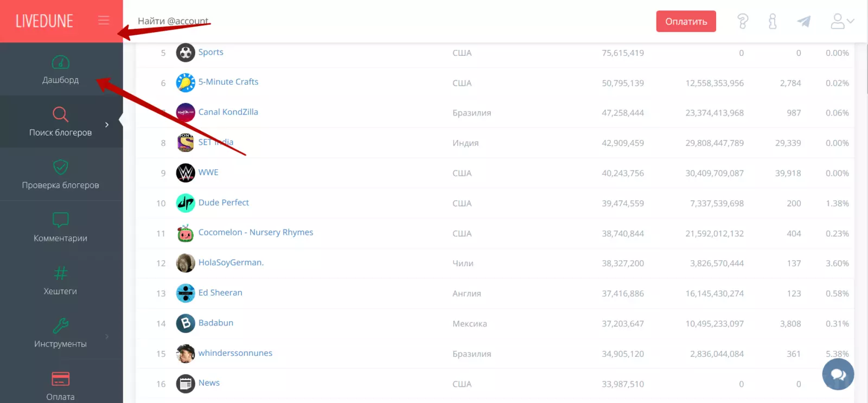Screen dimensions: 868x403
Task: Click subscriber count 75,615,419
Action: tap(623, 53)
